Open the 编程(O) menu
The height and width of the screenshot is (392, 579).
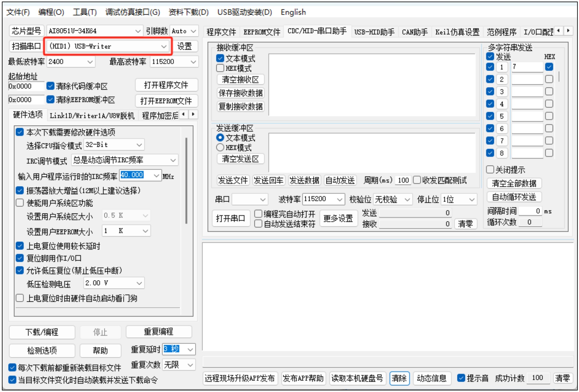click(51, 12)
